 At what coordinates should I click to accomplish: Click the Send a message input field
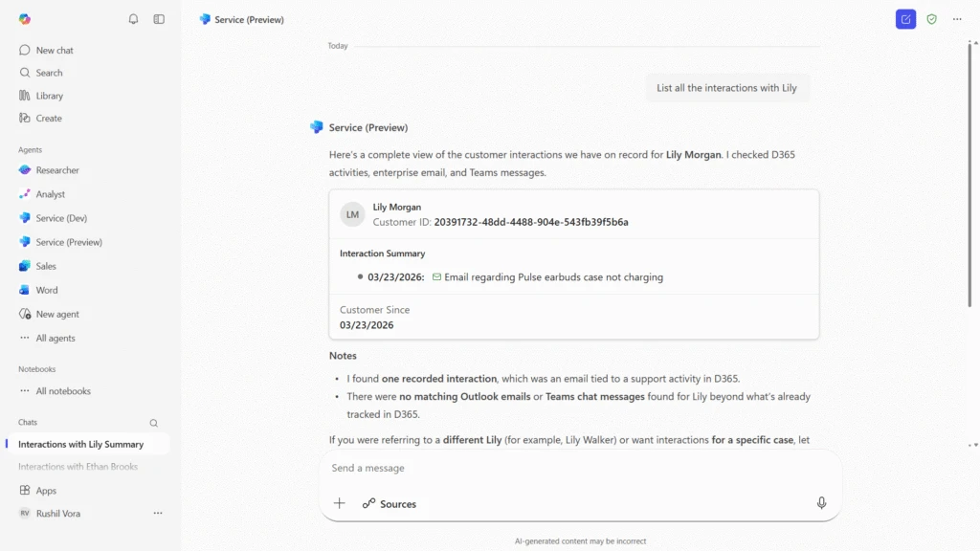click(x=574, y=468)
